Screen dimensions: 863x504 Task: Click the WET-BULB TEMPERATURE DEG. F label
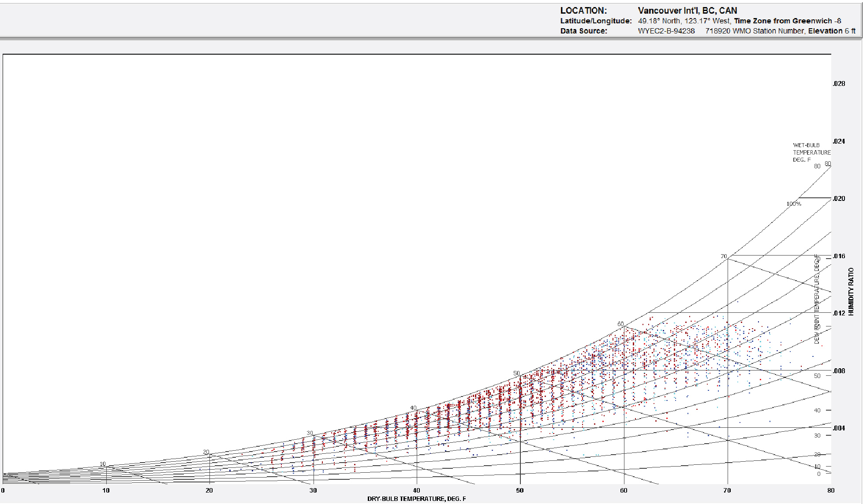pos(811,152)
